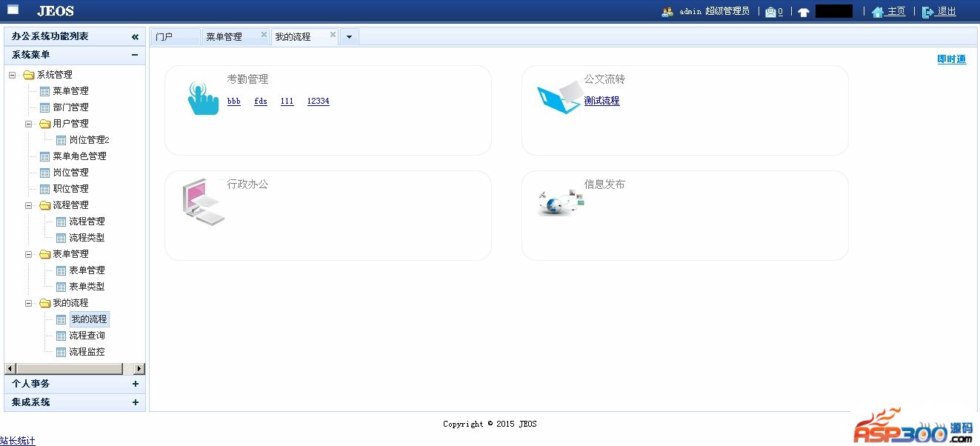Click the computer icon for 行政办公
This screenshot has width=980, height=446.
pyautogui.click(x=202, y=202)
